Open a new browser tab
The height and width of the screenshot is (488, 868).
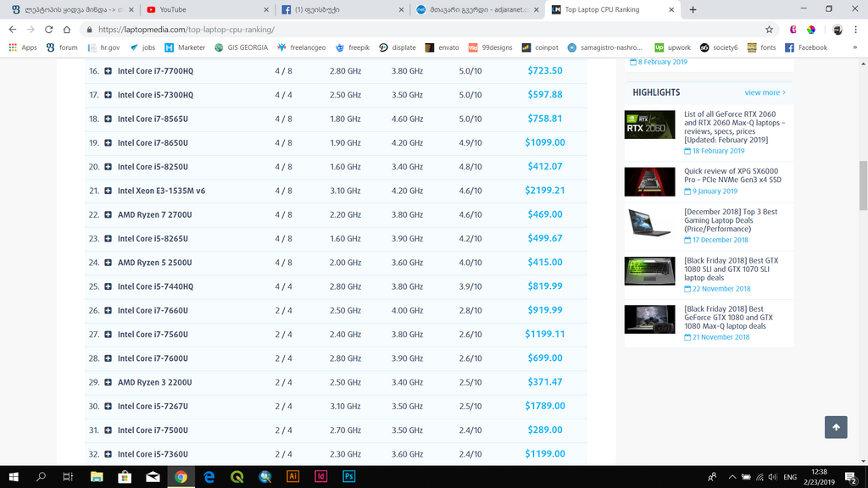(x=693, y=9)
